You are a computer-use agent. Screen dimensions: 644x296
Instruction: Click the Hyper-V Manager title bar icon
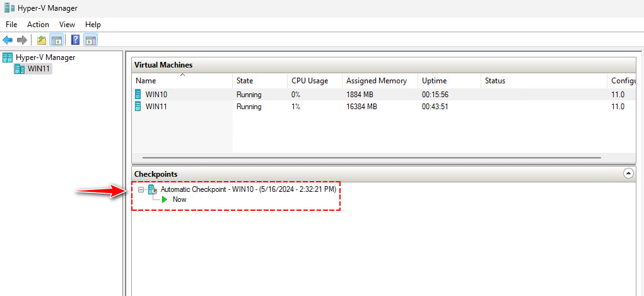coord(9,8)
